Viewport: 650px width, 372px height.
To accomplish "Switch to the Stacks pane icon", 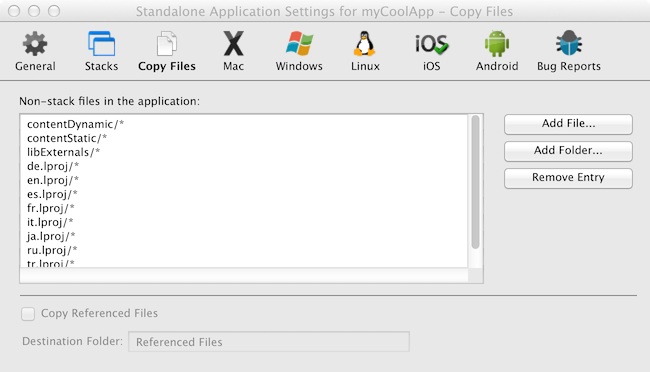I will tap(101, 44).
